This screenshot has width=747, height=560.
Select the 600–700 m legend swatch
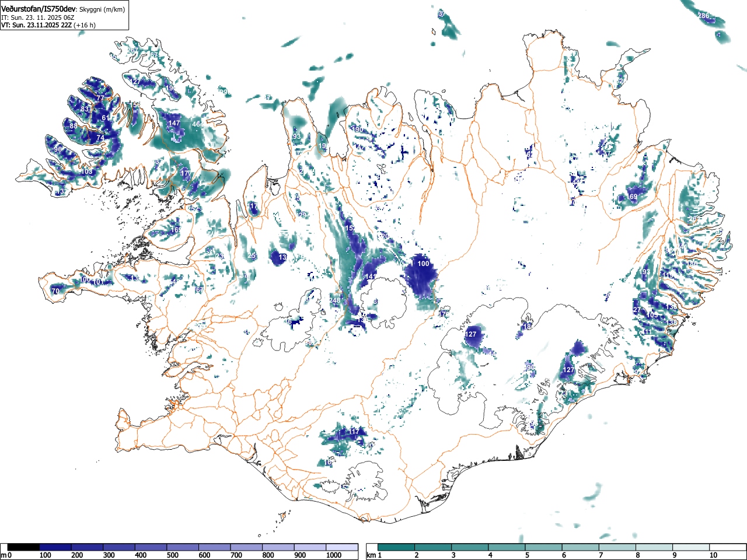pos(215,547)
